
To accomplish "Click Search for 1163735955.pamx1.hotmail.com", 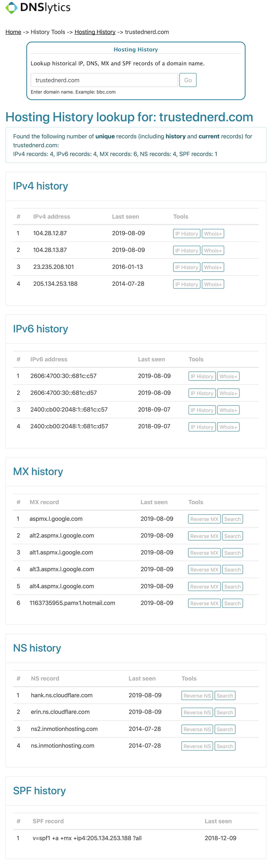I will point(233,604).
